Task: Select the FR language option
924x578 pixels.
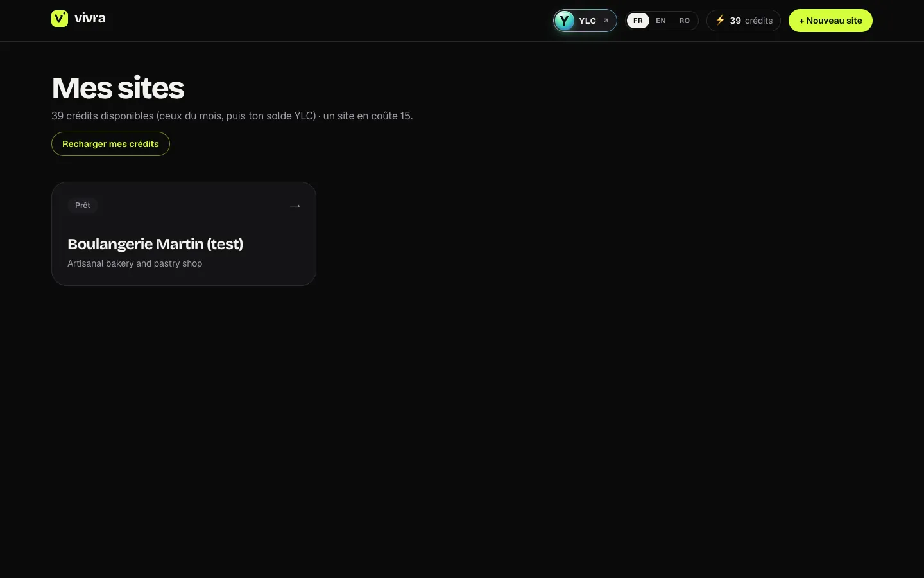Action: click(638, 21)
